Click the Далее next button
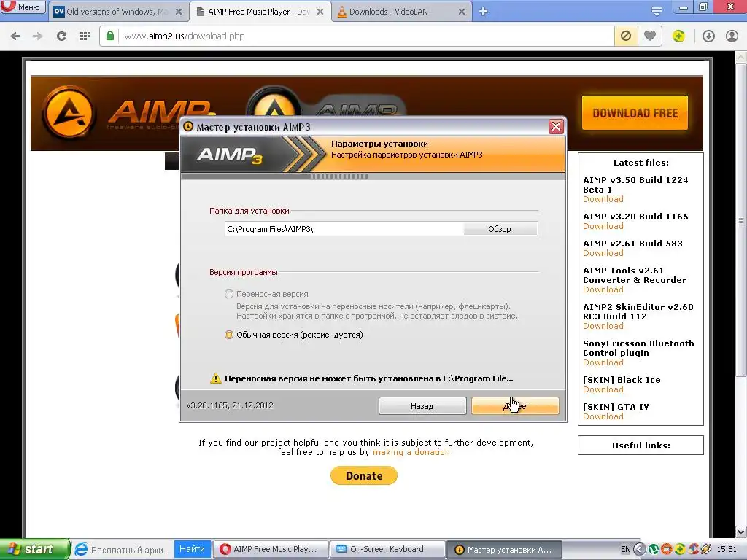The height and width of the screenshot is (560, 747). (x=515, y=406)
